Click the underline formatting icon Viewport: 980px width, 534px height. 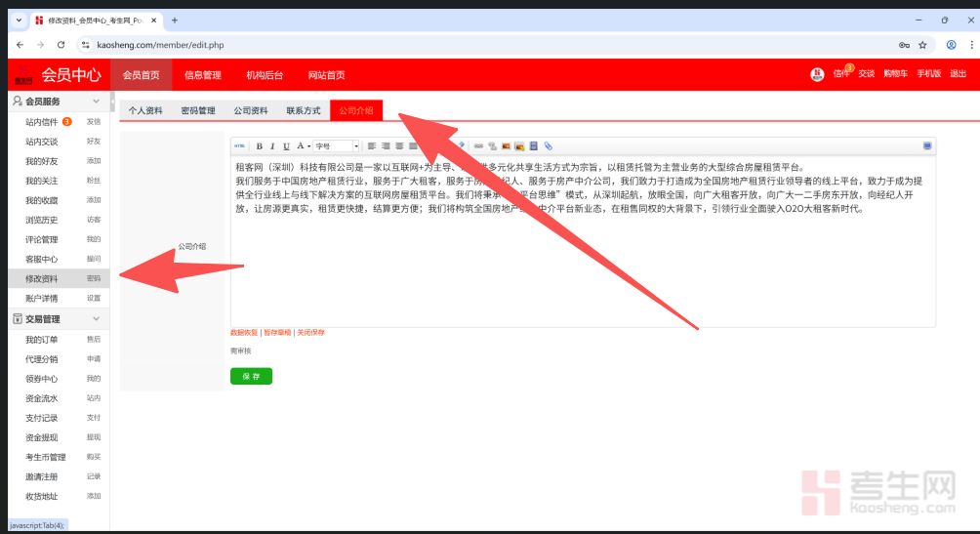pyautogui.click(x=286, y=146)
